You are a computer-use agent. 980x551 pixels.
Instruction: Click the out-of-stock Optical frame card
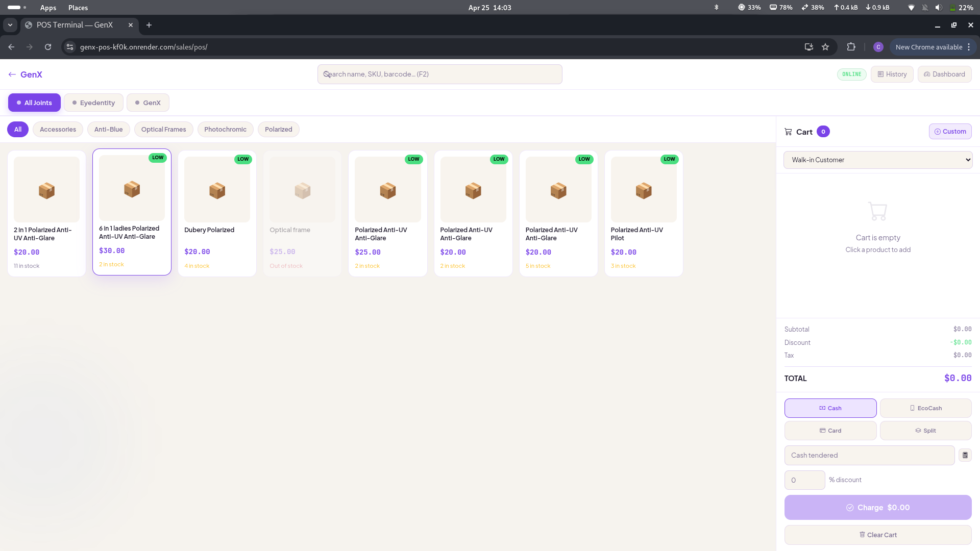click(x=302, y=214)
